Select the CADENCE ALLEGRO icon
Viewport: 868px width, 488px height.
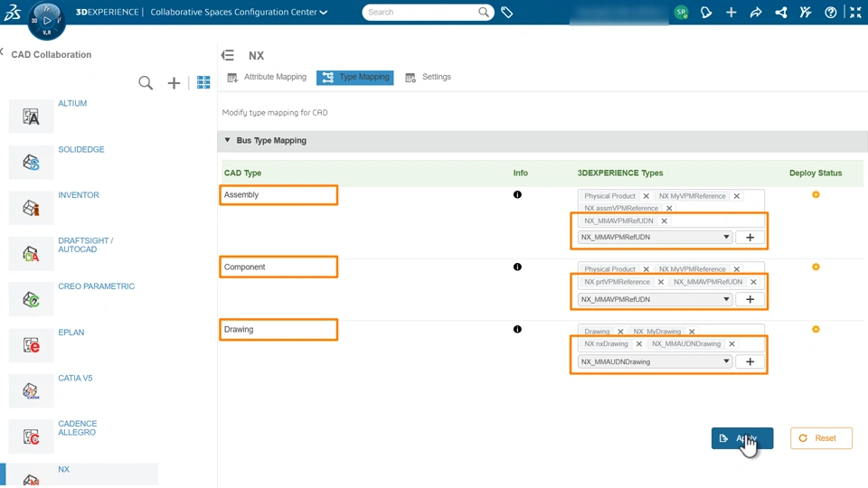point(31,436)
